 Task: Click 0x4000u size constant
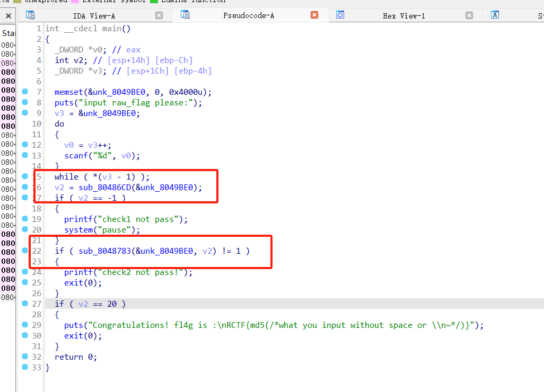coord(186,92)
